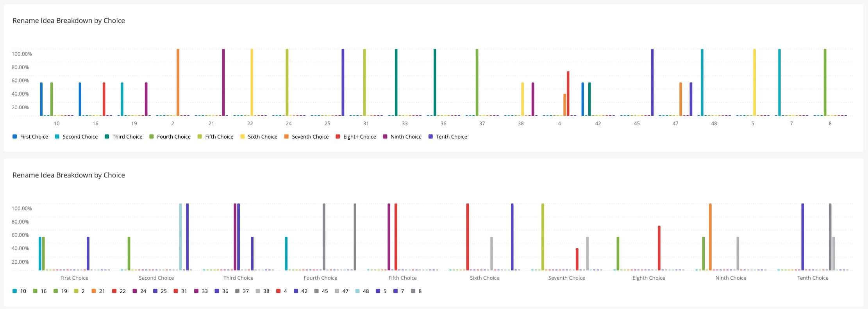Toggle series 33 in the numbered legend
868x309 pixels.
[x=201, y=291]
